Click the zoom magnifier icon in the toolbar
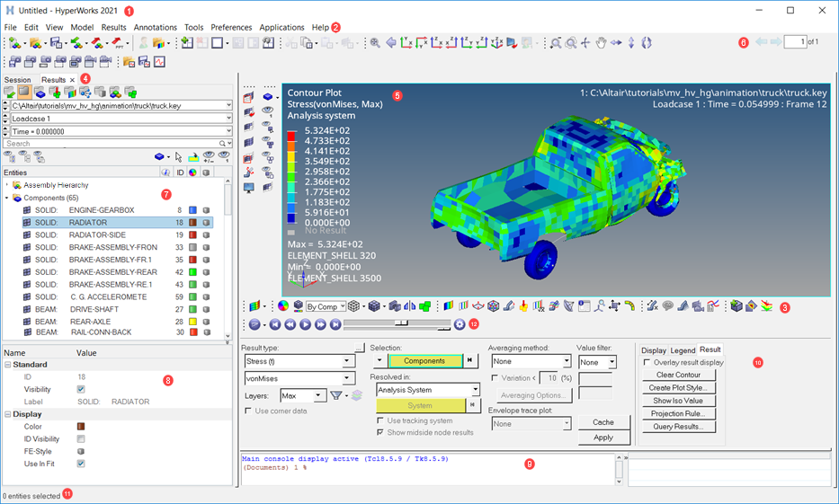The width and height of the screenshot is (839, 504). pyautogui.click(x=374, y=43)
